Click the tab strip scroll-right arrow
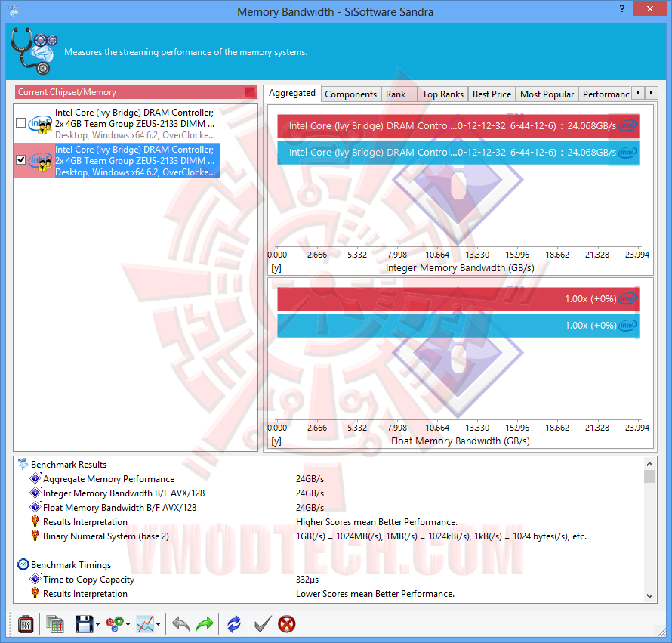Viewport: 672px width, 643px height. tap(651, 93)
